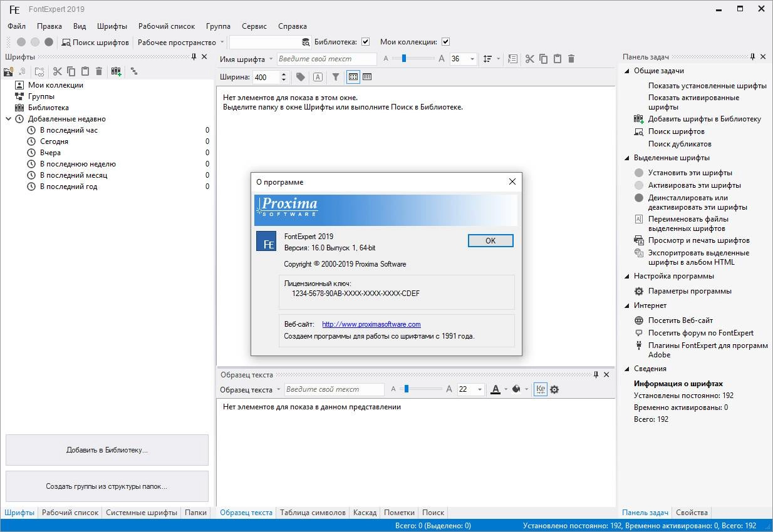Click the add-to-library books icon in the Шрифты toolbar
The height and width of the screenshot is (532, 773).
coord(117,71)
